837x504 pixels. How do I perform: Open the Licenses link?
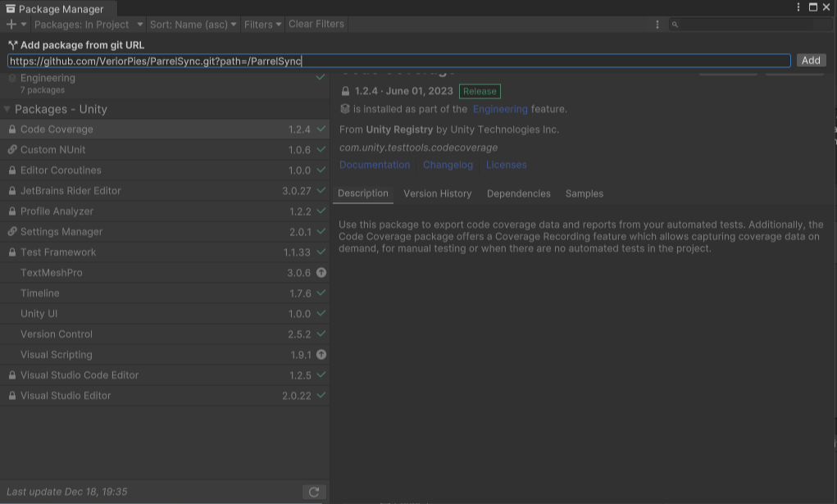tap(506, 165)
